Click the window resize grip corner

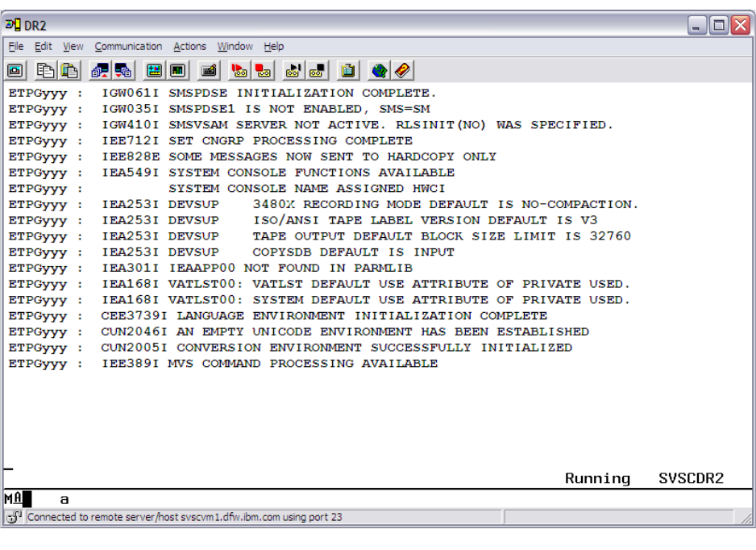point(746,519)
